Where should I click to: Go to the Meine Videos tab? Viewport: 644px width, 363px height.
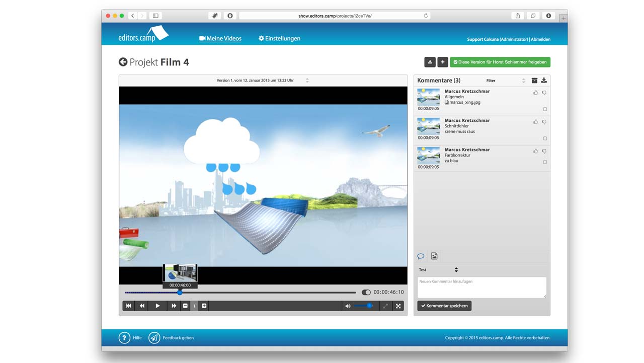pyautogui.click(x=220, y=38)
